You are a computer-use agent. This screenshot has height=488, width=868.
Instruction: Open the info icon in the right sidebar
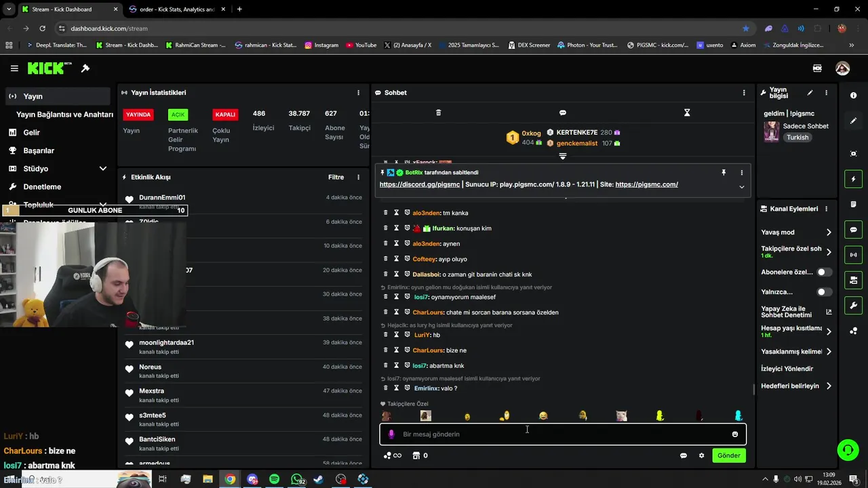tap(853, 96)
